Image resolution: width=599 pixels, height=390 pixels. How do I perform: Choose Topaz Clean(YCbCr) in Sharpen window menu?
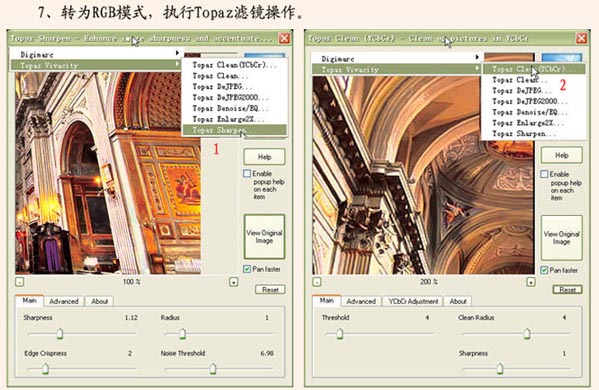pyautogui.click(x=234, y=65)
